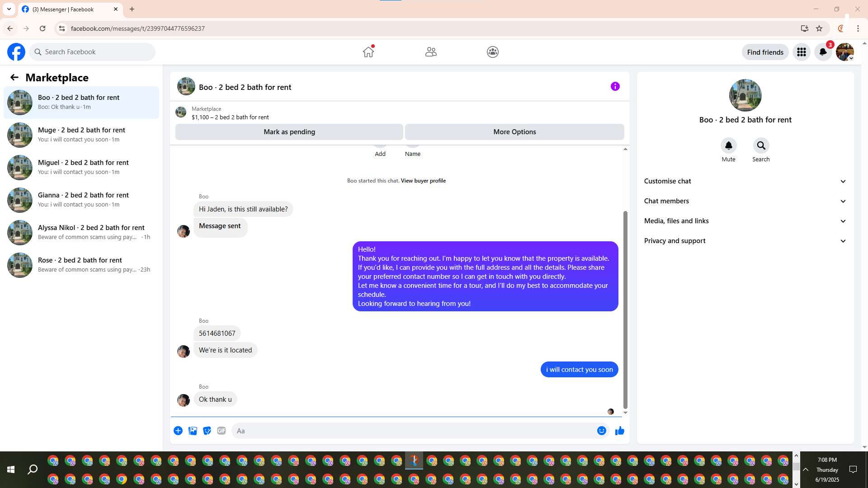Open Muge 2 bed 2 bath conversation
Image resolution: width=868 pixels, height=488 pixels.
[81, 135]
